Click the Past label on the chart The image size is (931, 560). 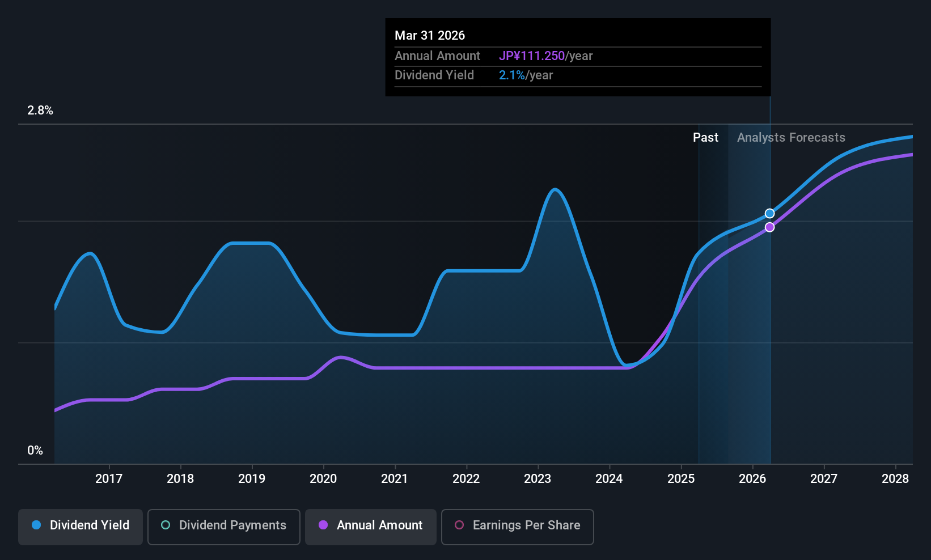705,138
